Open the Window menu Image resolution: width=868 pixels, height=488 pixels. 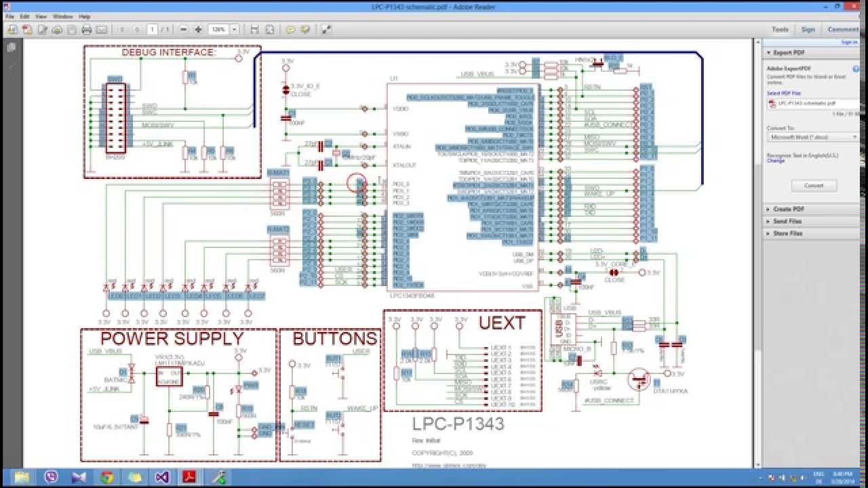click(x=63, y=16)
